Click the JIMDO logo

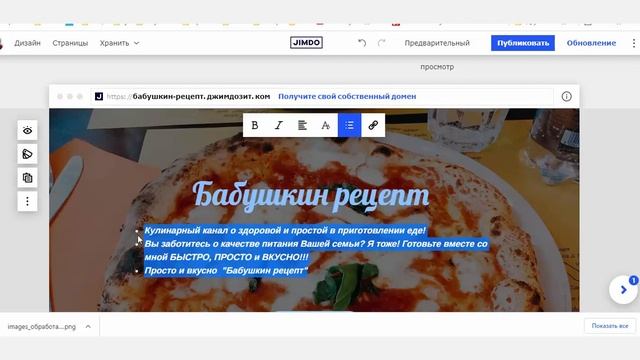(307, 43)
